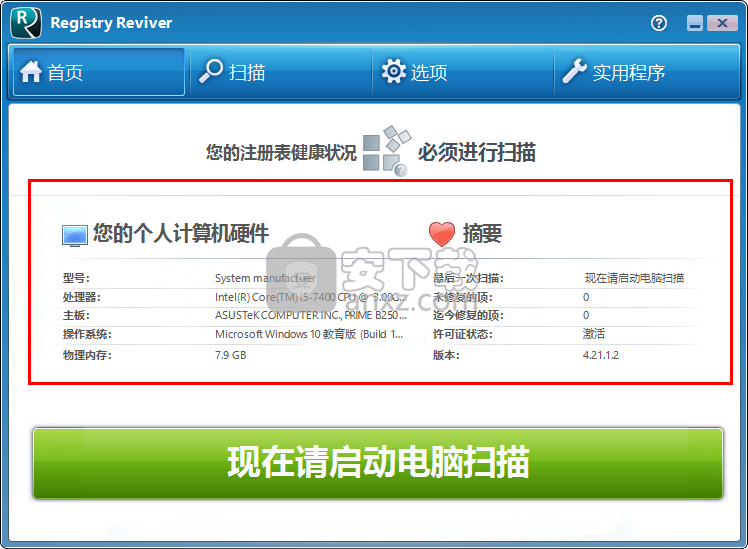Viewport: 748px width, 549px height.
Task: Open the 选项 options tab
Action: pos(463,72)
